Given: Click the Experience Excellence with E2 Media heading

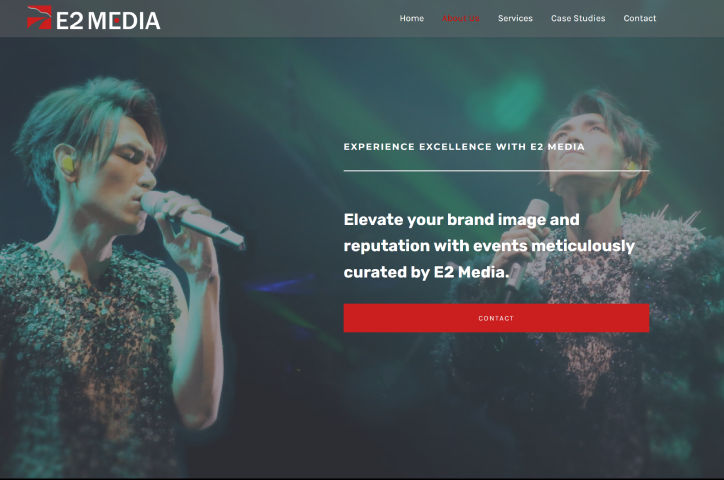Looking at the screenshot, I should [464, 147].
